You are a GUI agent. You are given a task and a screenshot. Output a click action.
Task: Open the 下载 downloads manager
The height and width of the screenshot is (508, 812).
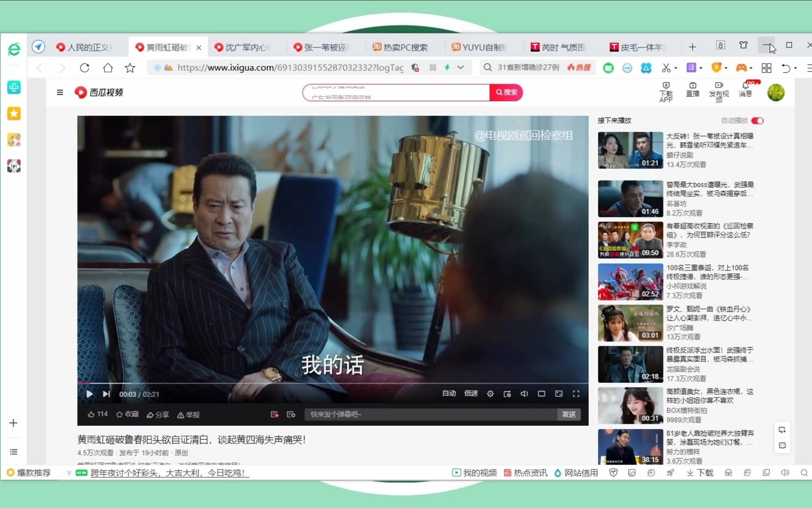pyautogui.click(x=700, y=473)
